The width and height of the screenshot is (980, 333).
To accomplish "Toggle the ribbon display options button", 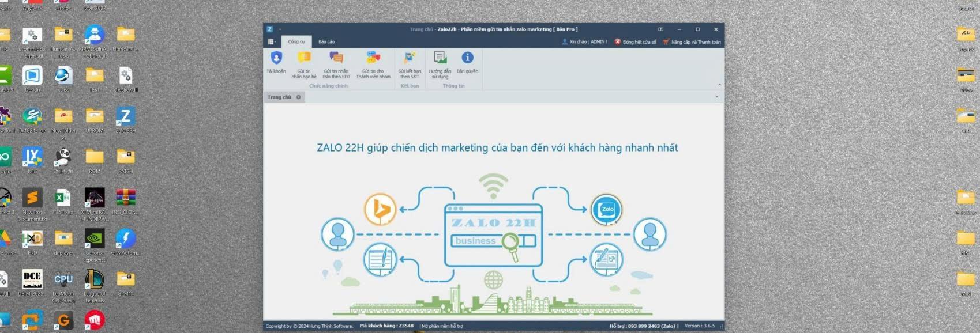I will pyautogui.click(x=660, y=29).
